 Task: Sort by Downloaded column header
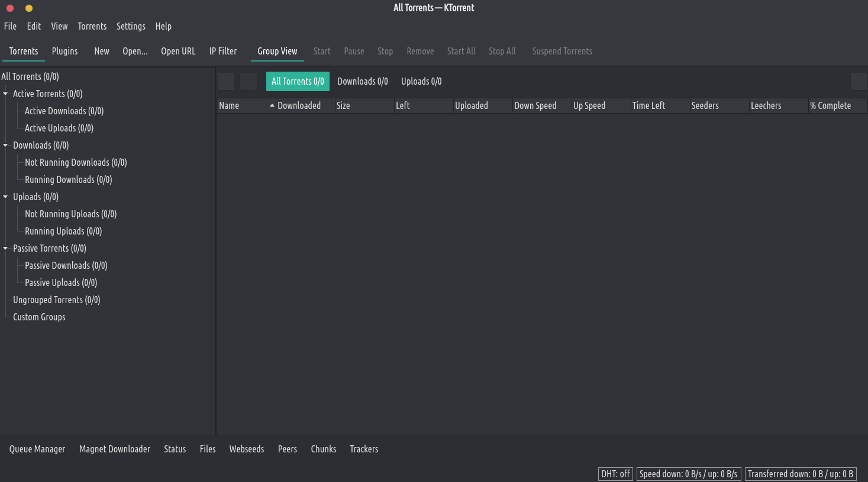pos(305,105)
